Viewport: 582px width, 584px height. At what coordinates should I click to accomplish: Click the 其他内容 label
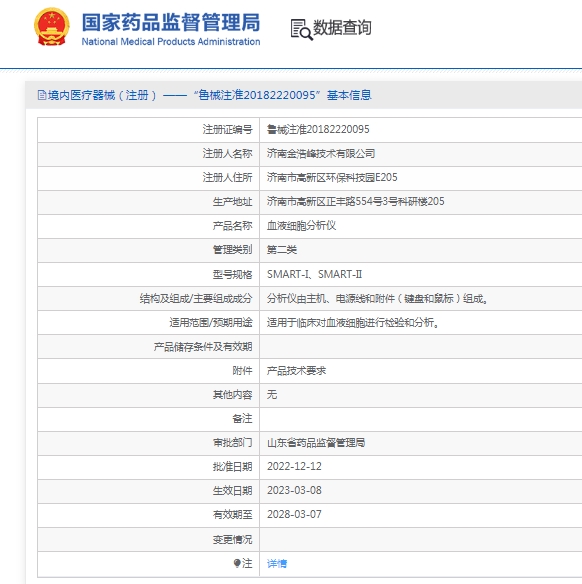tap(232, 395)
